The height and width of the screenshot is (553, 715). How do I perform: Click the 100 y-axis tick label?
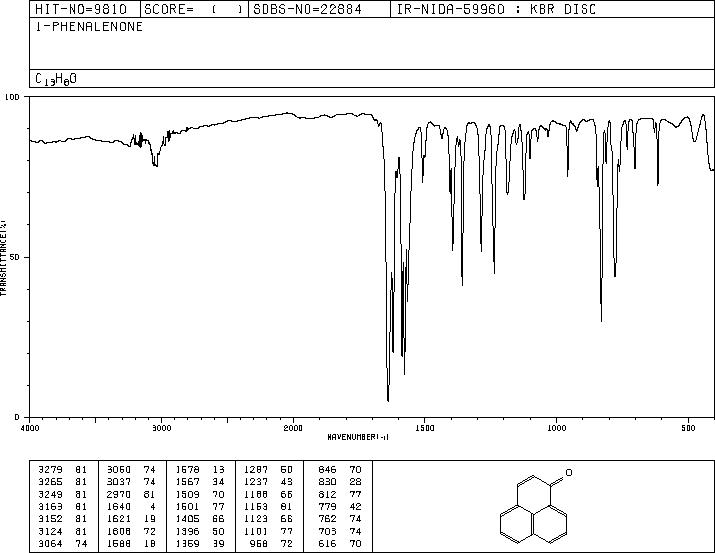point(12,97)
